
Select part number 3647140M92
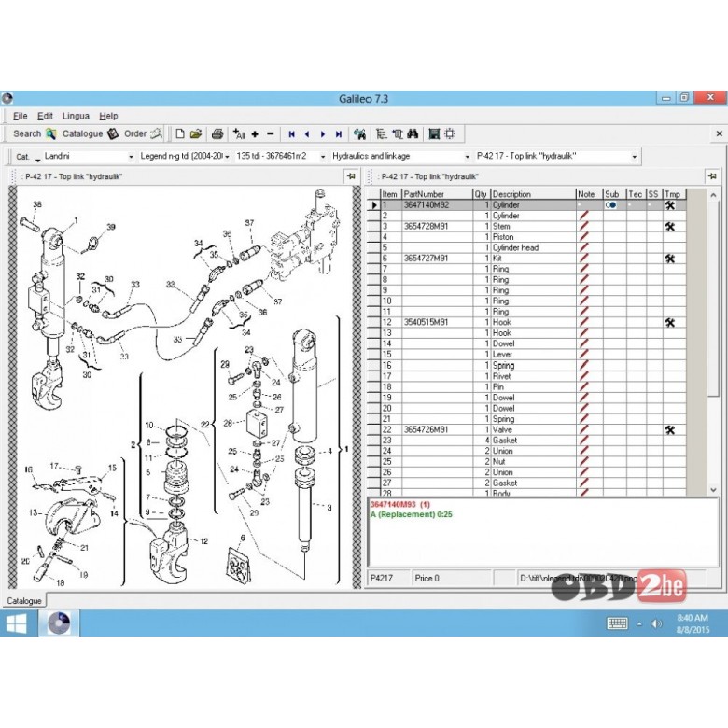tap(427, 204)
